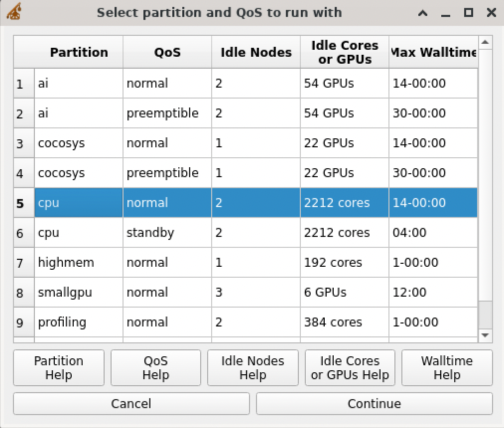Image resolution: width=504 pixels, height=428 pixels.
Task: Select cocosys partition cell in row 3
Action: 79,143
